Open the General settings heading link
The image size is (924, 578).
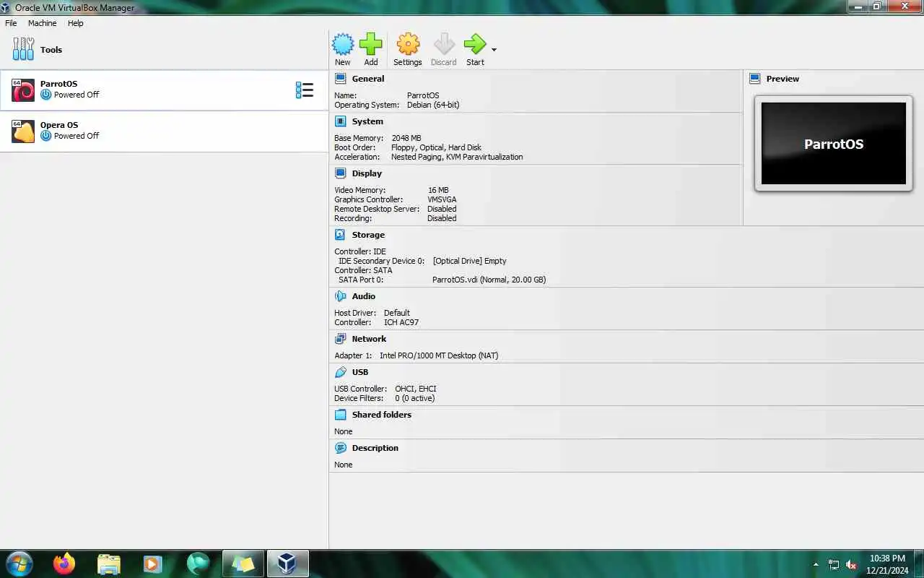368,79
